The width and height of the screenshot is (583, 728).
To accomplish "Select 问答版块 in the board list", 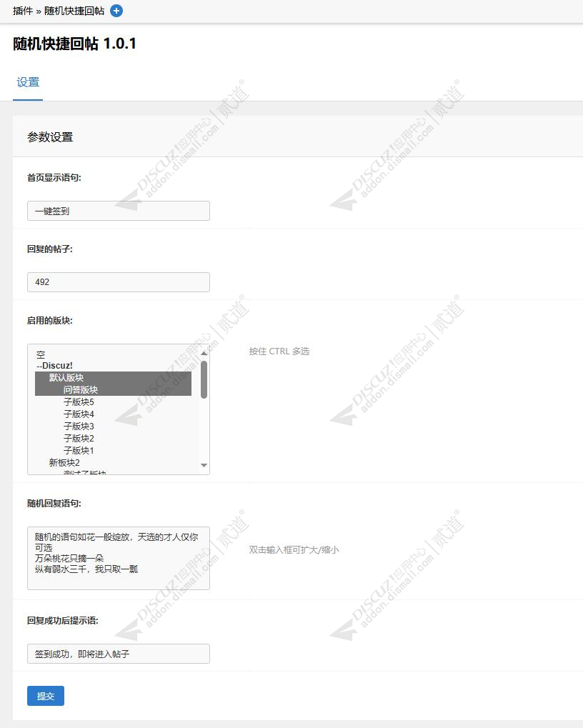I will coord(114,389).
